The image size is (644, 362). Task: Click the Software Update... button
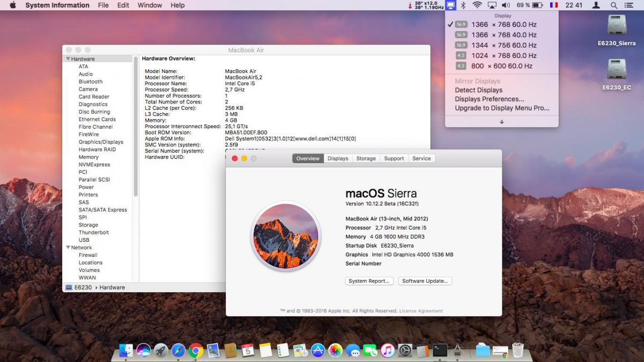coord(425,281)
